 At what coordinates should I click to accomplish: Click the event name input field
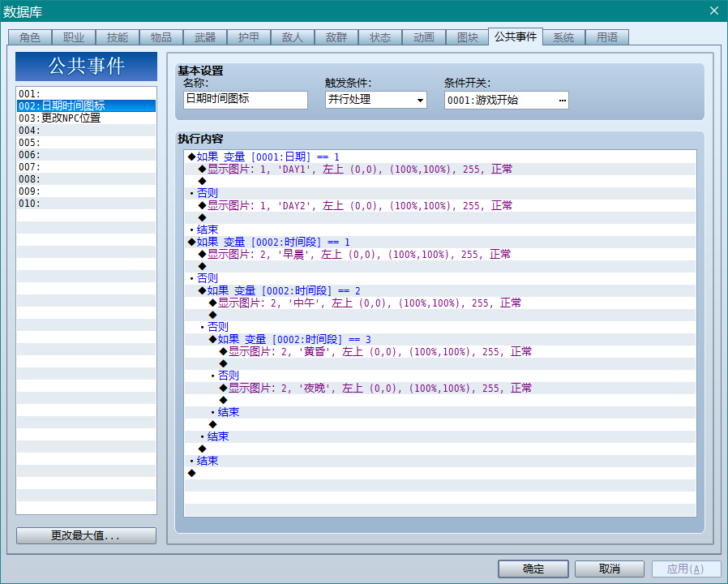pos(246,100)
